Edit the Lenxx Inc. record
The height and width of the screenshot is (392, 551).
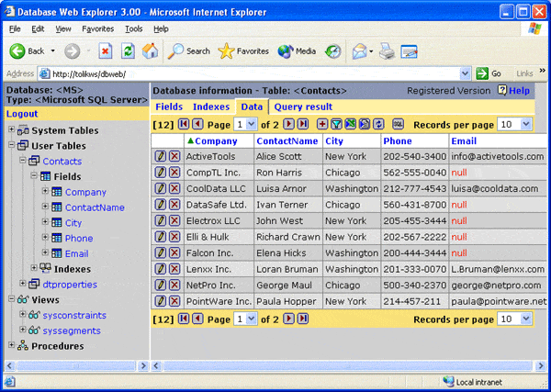tap(160, 269)
